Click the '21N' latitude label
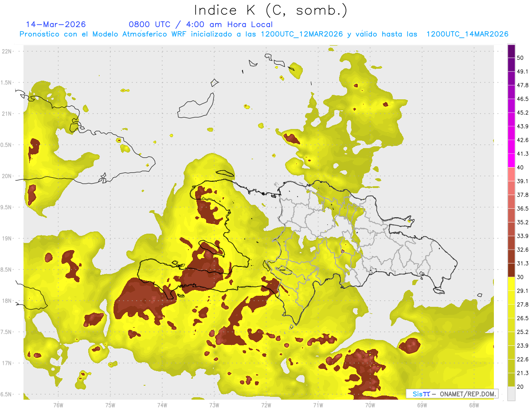532x411 pixels. [8, 114]
